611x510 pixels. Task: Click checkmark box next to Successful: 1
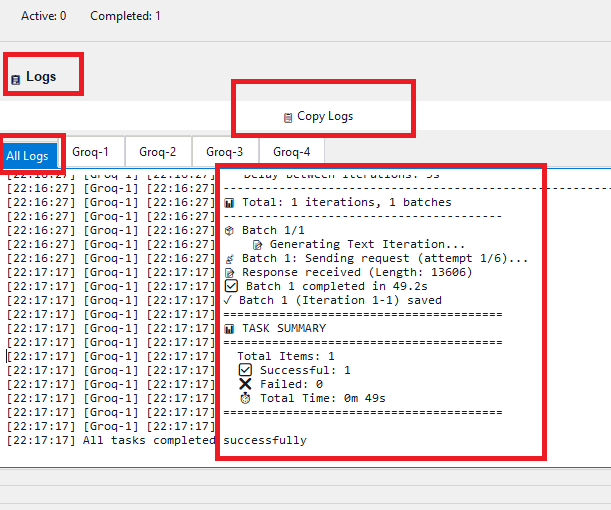[245, 370]
